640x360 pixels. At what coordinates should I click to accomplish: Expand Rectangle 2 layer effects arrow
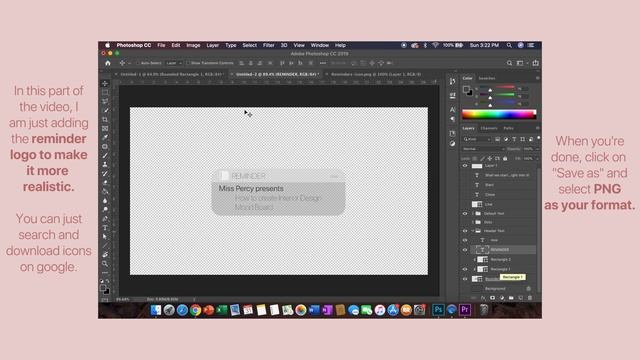475,260
